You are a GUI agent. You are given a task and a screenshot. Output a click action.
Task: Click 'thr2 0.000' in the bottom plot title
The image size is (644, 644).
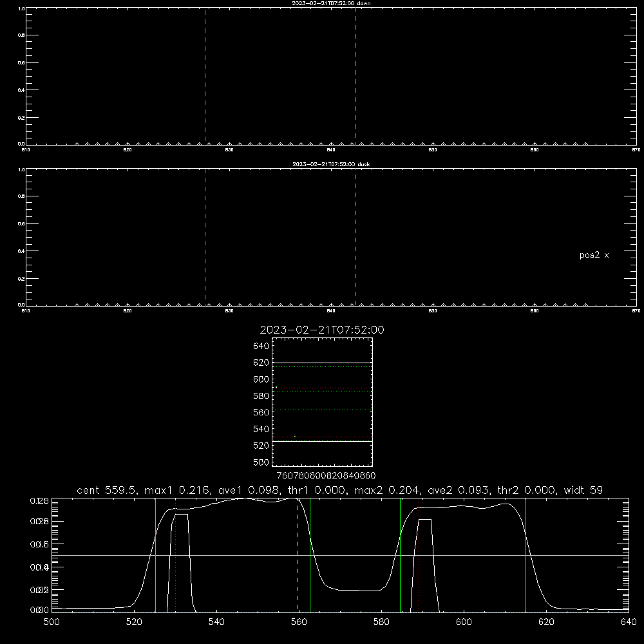[x=526, y=490]
